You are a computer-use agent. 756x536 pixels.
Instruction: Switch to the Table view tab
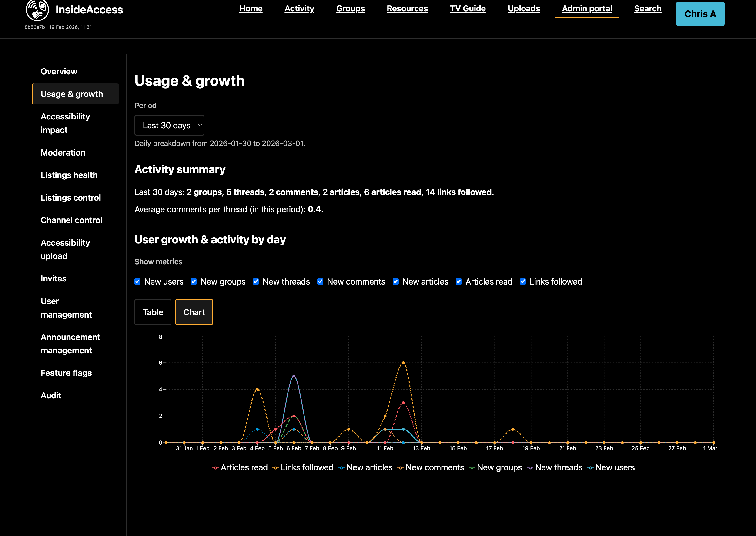(153, 312)
